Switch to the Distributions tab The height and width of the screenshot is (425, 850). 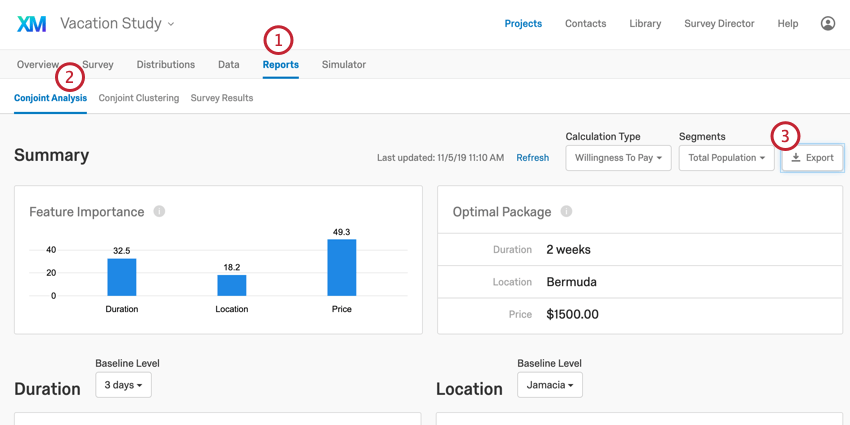tap(166, 65)
